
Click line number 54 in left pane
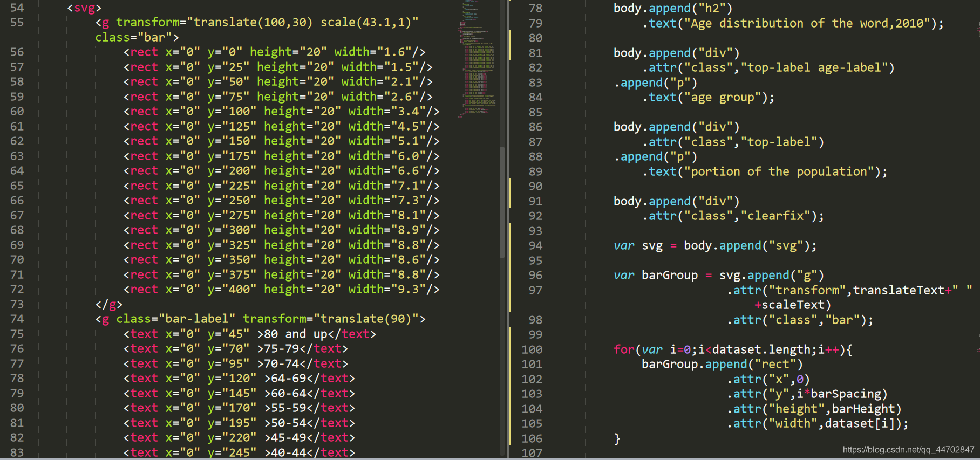pyautogui.click(x=17, y=8)
